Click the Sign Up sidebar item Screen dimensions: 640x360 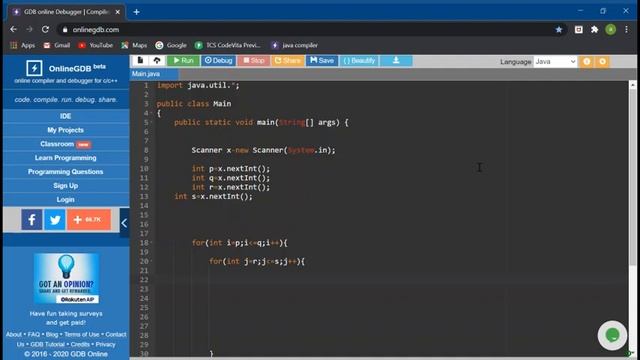click(x=66, y=186)
